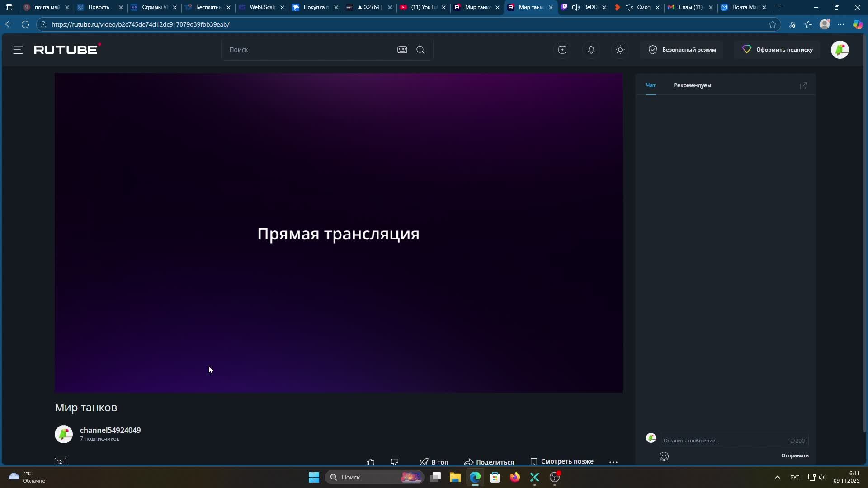Open the Rutube hamburger menu
868x488 pixels.
[18, 50]
